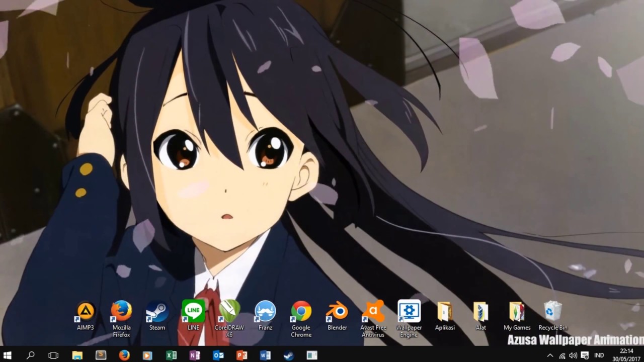Select the Google Chrome desktop icon
The width and height of the screenshot is (644, 362).
(301, 319)
